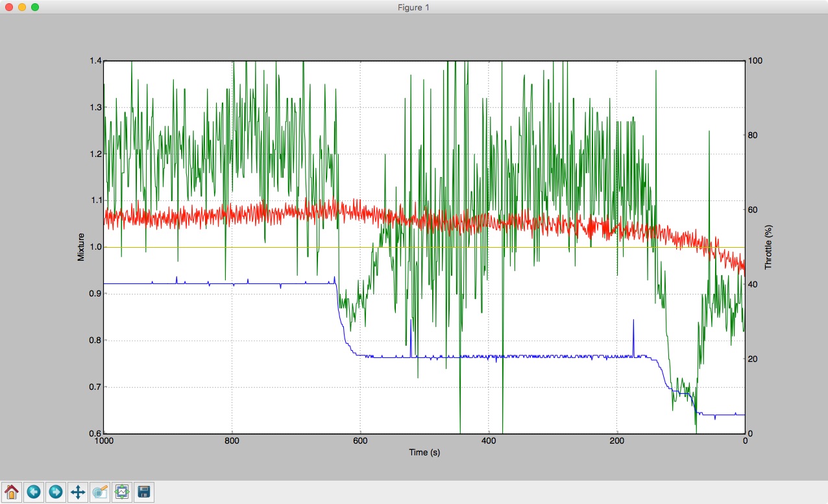Maximize the Figure 1 window
Screen dimensions: 828x504
pyautogui.click(x=34, y=7)
